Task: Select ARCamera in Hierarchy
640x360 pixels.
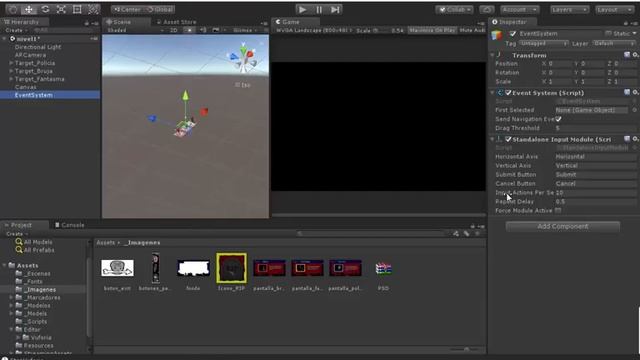Action: pos(30,55)
